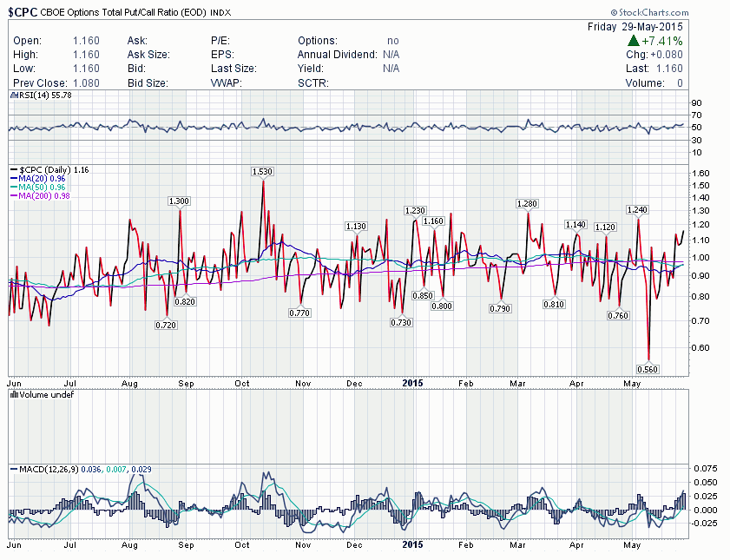The width and height of the screenshot is (730, 560).
Task: Click the Volume value 0 in the header
Action: 680,83
